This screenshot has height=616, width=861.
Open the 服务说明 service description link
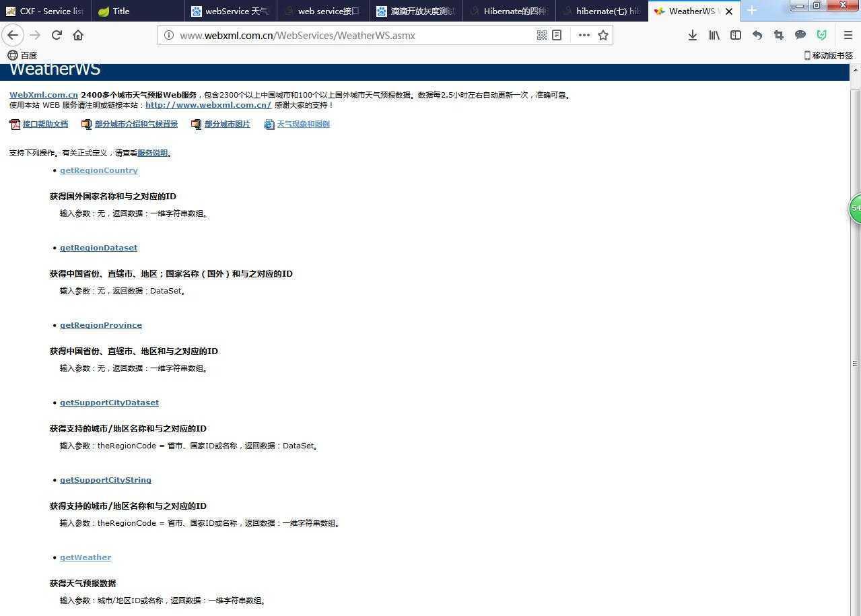click(152, 153)
